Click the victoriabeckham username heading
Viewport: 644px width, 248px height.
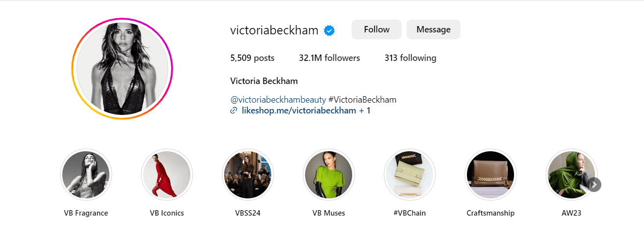[x=274, y=30]
